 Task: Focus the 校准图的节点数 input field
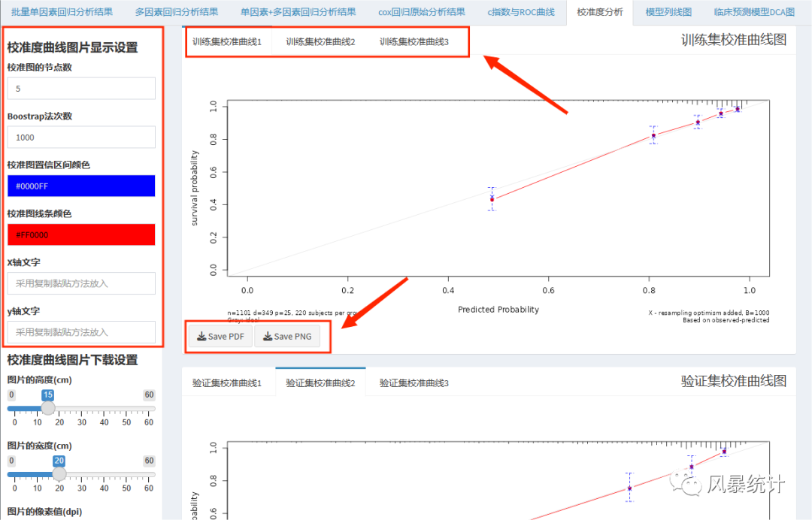(81, 89)
